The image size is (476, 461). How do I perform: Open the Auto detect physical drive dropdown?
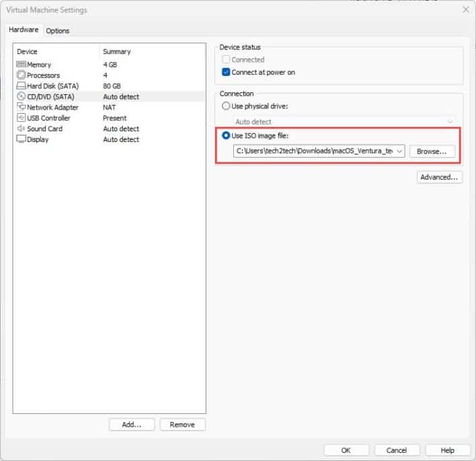coord(449,122)
